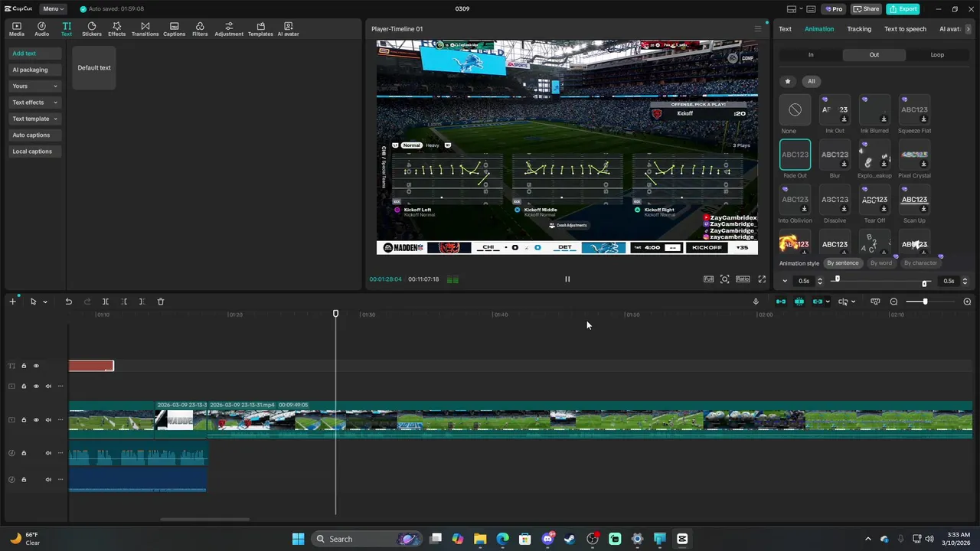Open the Audio panel
This screenshot has height=551, width=980.
click(x=41, y=29)
